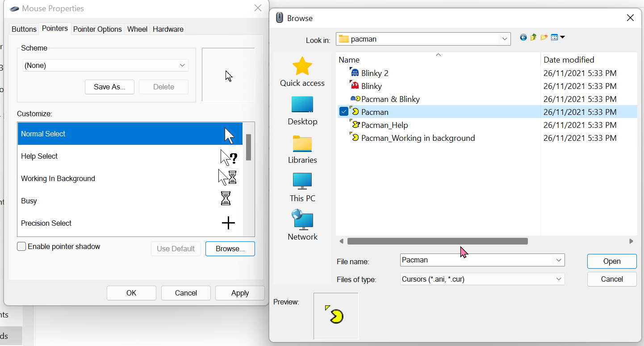Enable pointer shadow
644x346 pixels.
21,246
